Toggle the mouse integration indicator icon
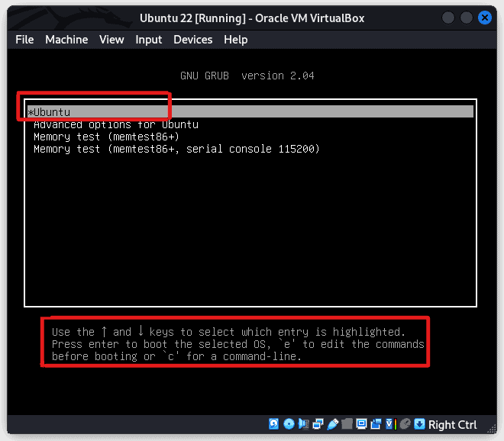The width and height of the screenshot is (504, 441). pyautogui.click(x=405, y=424)
